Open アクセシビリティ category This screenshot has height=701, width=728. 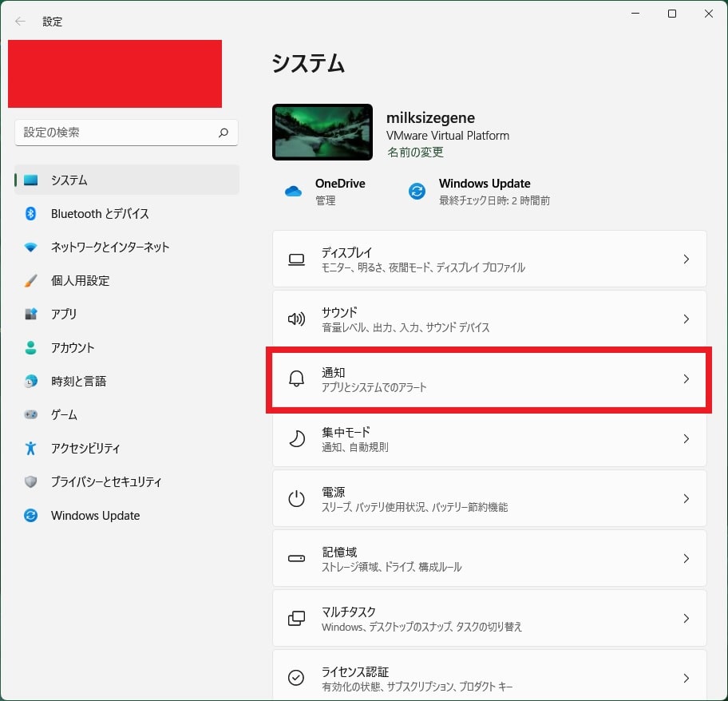coord(127,448)
